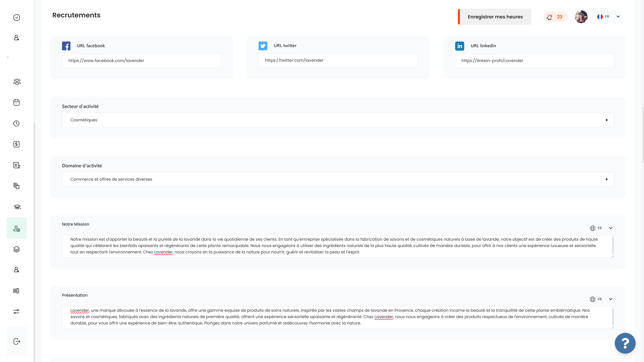
Task: Expand the Secteur d'activité Cosmétiques dropdown
Action: pyautogui.click(x=338, y=120)
